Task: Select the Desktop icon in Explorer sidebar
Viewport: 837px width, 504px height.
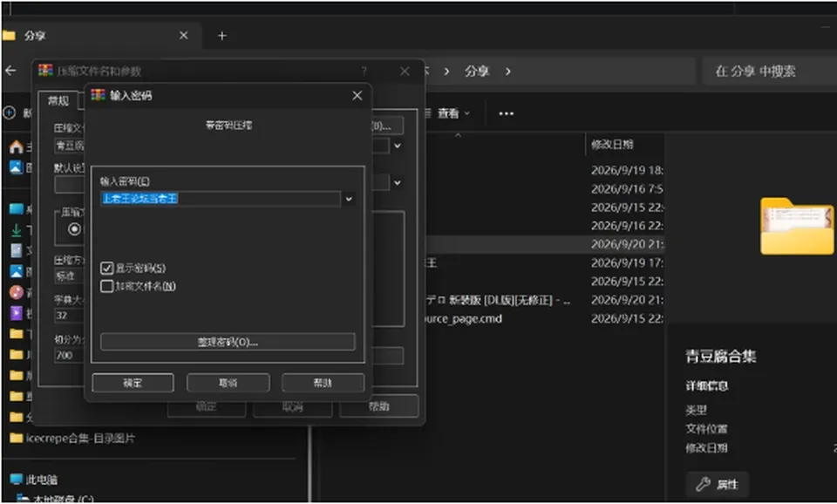Action: (x=17, y=209)
